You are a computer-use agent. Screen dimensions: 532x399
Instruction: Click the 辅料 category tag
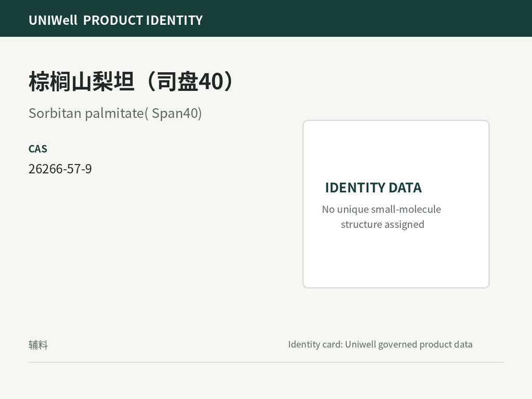click(38, 345)
